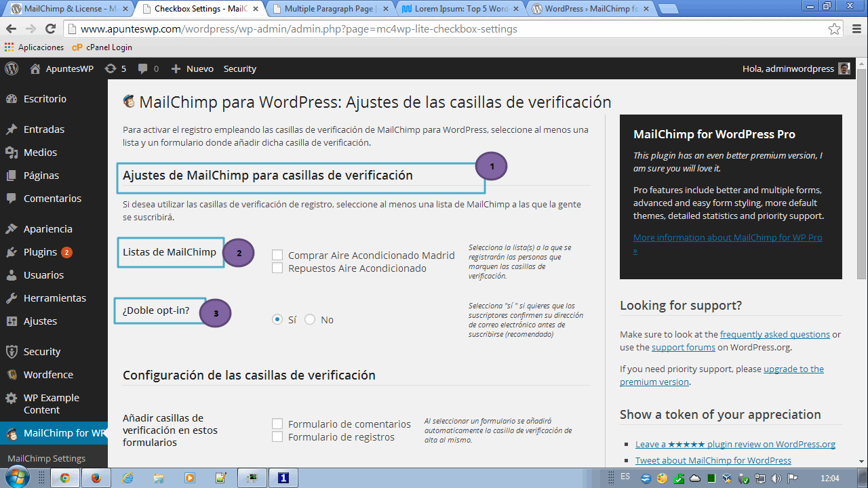Open MailChimp for WP sidebar menu

pos(54,433)
